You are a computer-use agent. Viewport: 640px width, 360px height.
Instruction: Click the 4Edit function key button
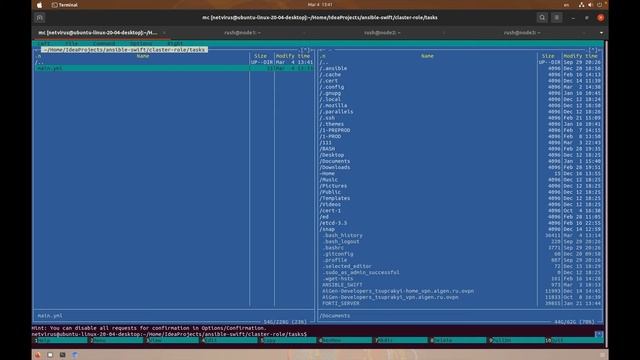pyautogui.click(x=229, y=340)
